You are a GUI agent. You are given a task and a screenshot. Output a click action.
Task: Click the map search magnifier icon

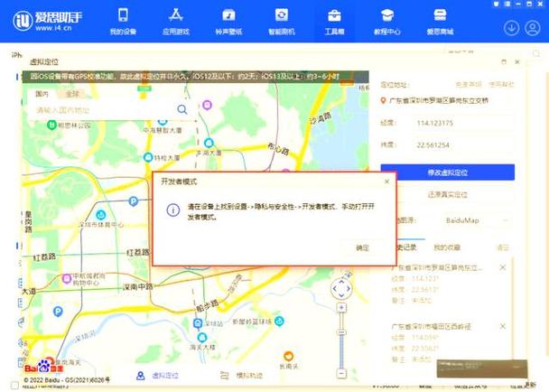pyautogui.click(x=182, y=109)
